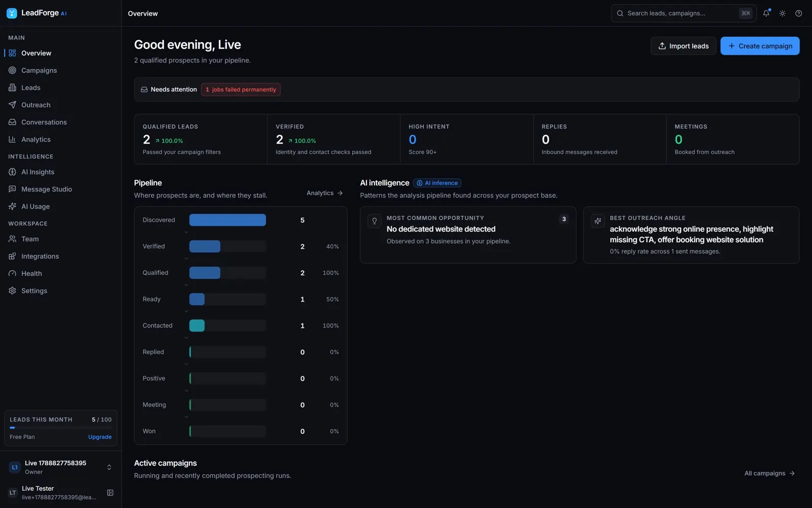Click the Outreach paper-plane icon

(x=12, y=105)
